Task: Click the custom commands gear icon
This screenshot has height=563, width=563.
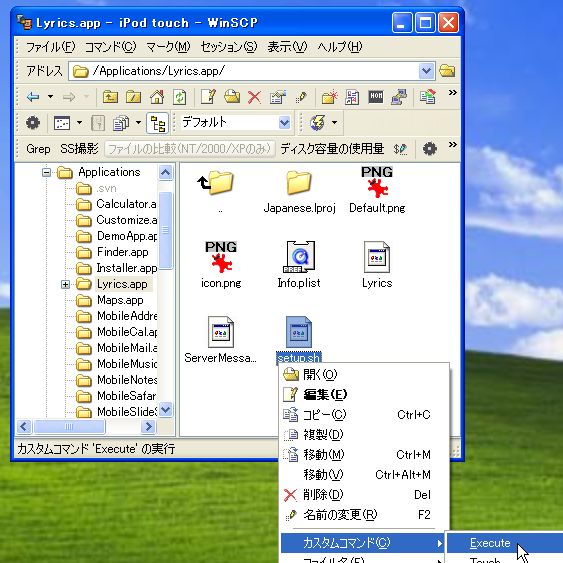Action: click(429, 149)
